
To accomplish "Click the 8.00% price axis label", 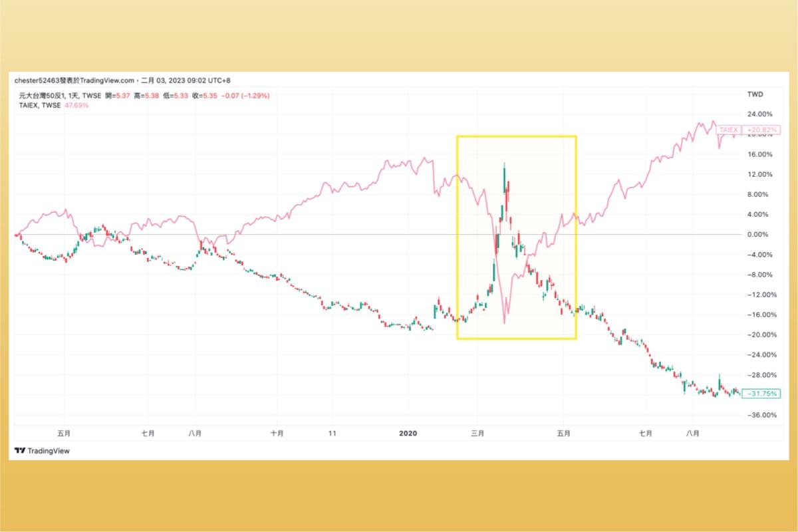I will coord(759,194).
